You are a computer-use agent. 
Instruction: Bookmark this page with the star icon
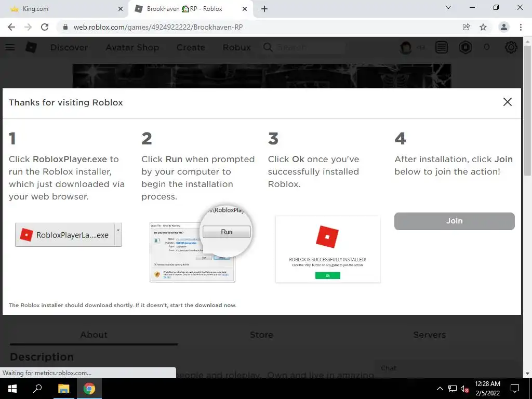[483, 27]
